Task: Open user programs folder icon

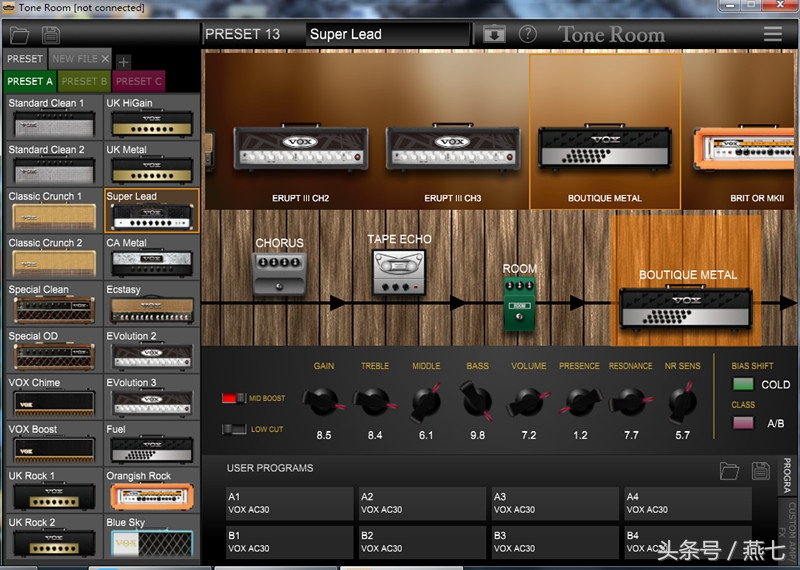Action: tap(729, 471)
